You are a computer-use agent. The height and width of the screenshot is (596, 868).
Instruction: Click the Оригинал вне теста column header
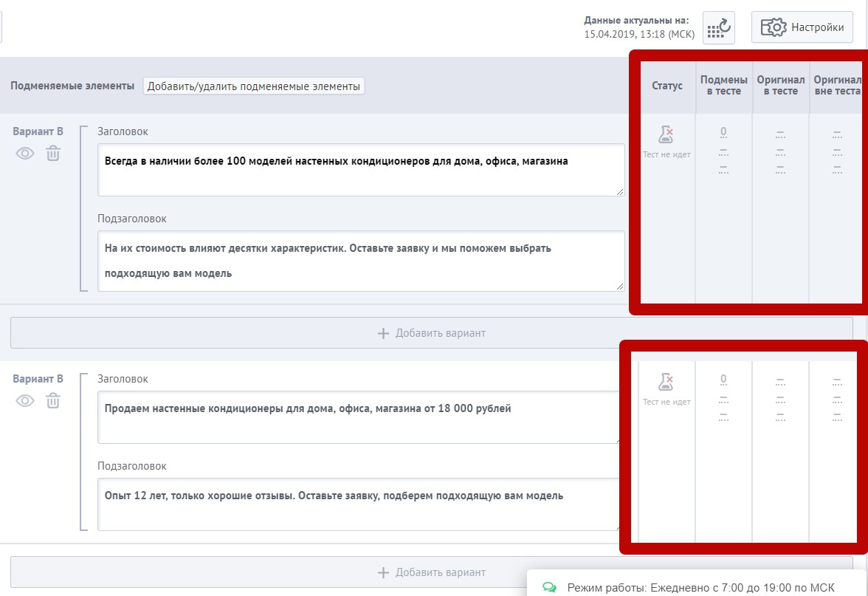tap(837, 86)
